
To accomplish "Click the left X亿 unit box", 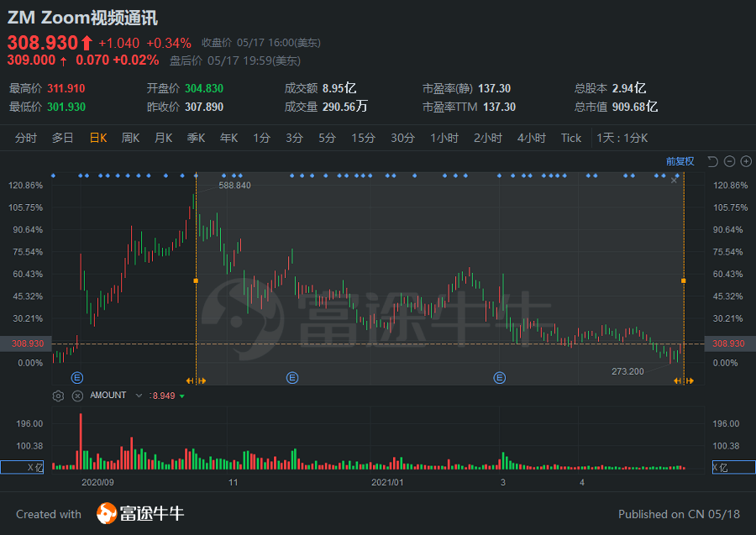I will pos(22,467).
